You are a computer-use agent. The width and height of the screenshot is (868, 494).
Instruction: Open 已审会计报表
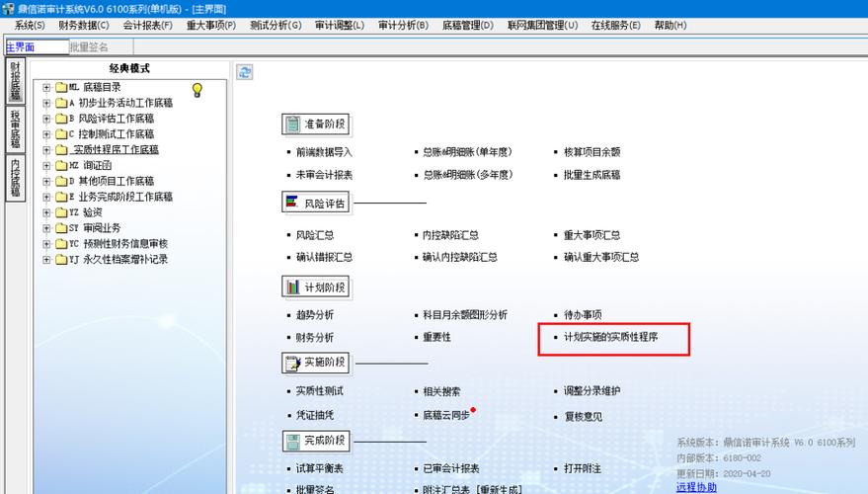tap(451, 468)
